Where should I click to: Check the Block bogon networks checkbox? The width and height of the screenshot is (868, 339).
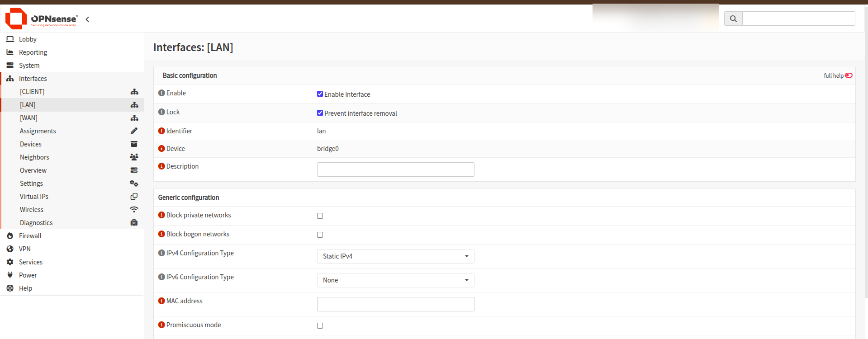320,235
